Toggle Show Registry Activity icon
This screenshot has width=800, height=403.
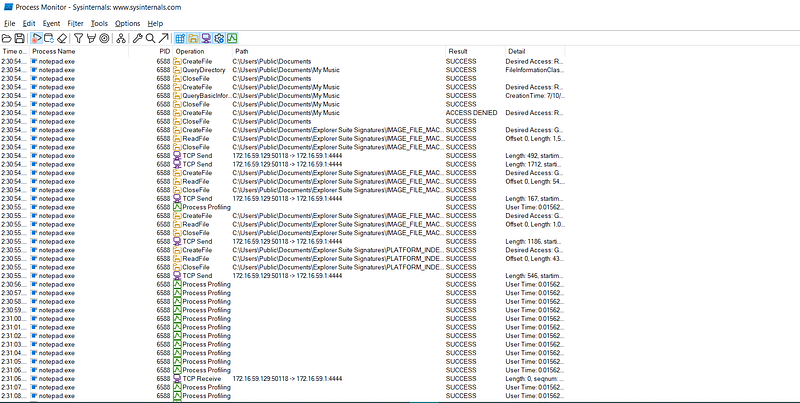tap(180, 38)
